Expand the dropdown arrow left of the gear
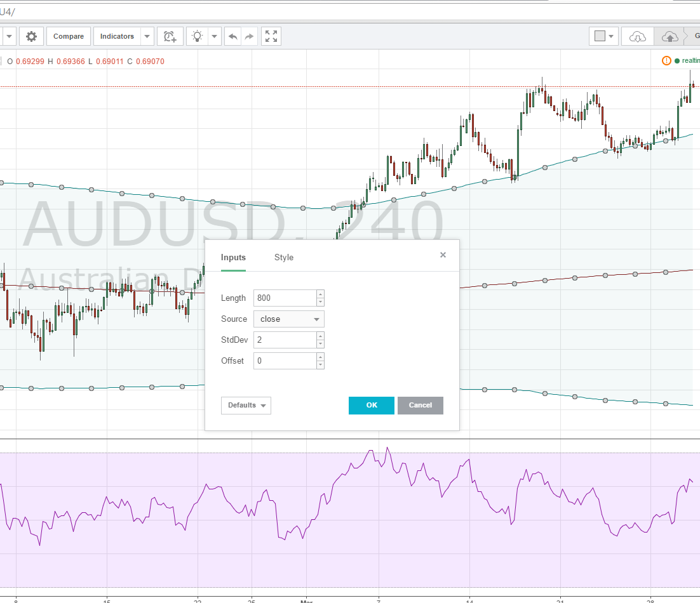 pos(9,37)
